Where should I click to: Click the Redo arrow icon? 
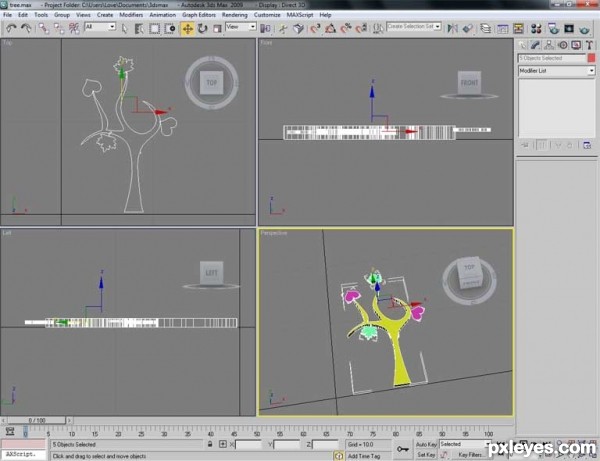26,28
